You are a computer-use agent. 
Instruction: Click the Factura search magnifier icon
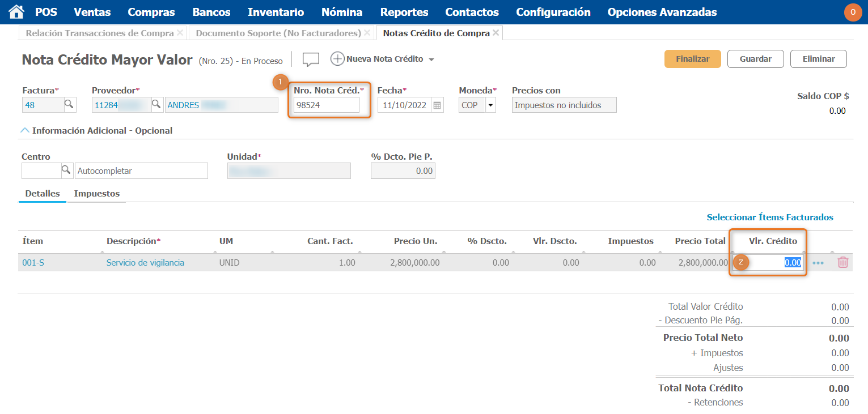[x=69, y=105]
